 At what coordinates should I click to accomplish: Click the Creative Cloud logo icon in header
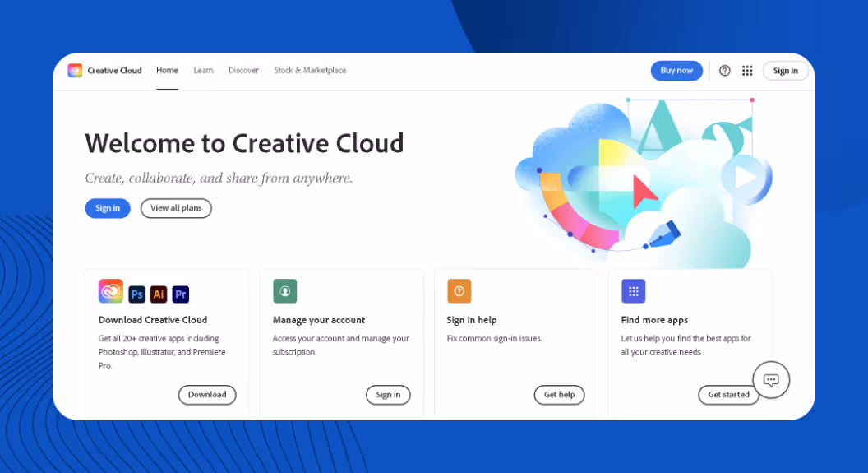coord(75,71)
